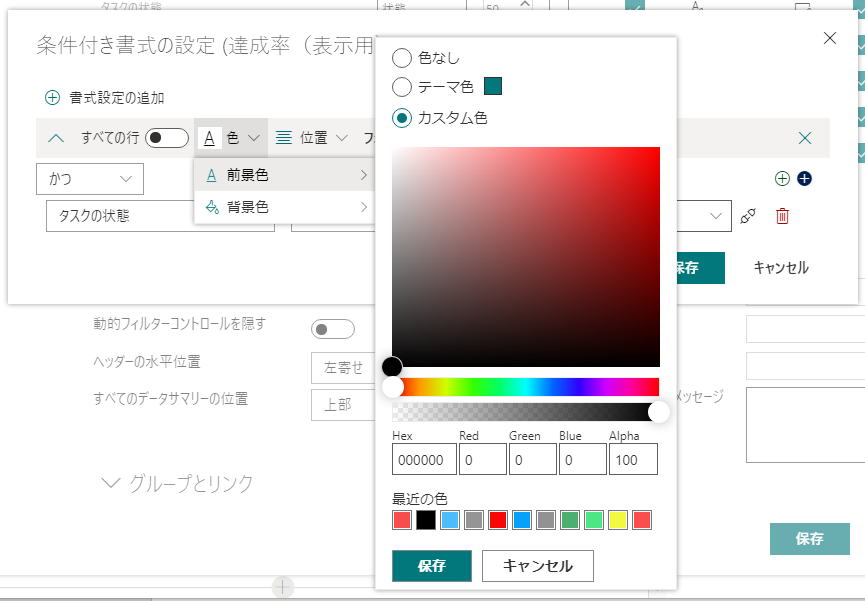The height and width of the screenshot is (601, 865).
Task: Click the paint bucket 背景色 icon
Action: [211, 207]
